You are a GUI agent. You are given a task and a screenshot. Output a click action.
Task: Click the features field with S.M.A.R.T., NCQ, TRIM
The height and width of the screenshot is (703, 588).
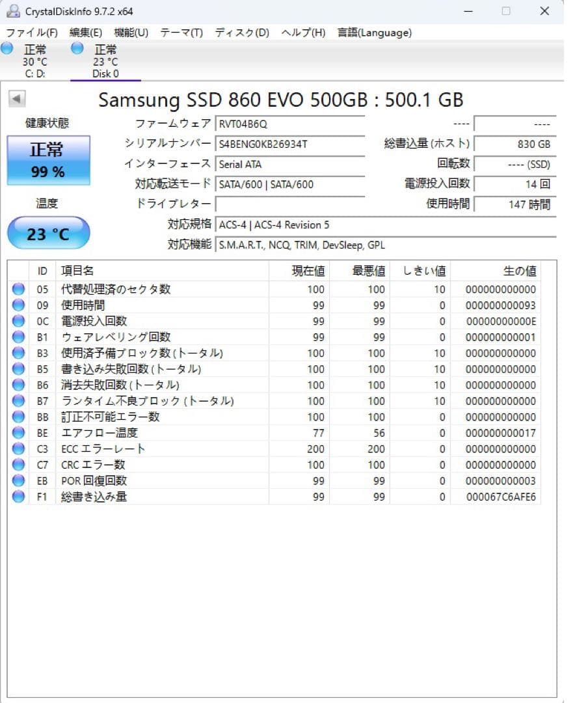pyautogui.click(x=386, y=245)
